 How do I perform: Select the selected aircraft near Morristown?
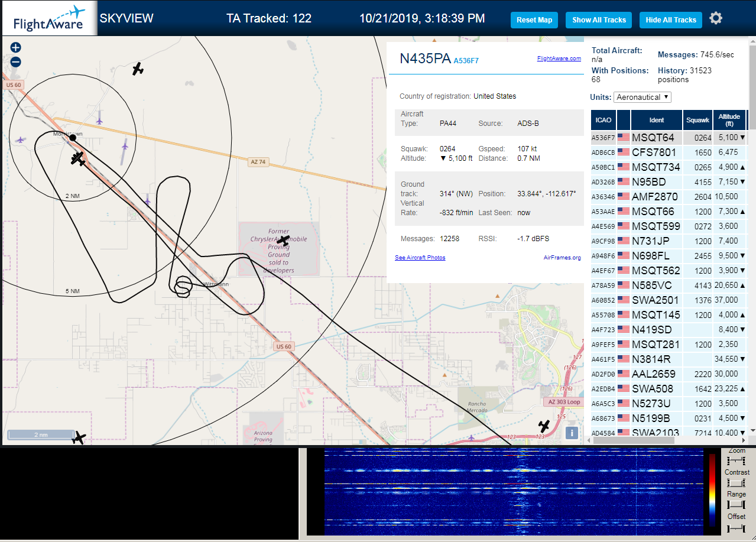tap(77, 158)
